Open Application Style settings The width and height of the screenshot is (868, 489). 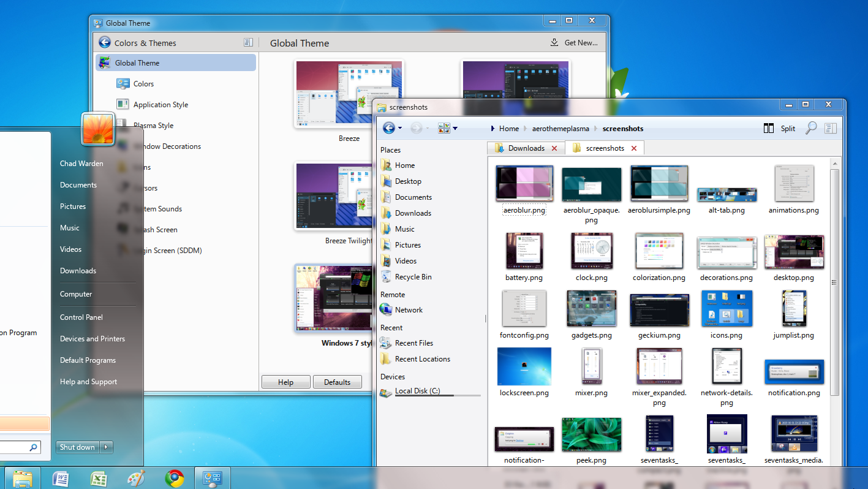(160, 105)
